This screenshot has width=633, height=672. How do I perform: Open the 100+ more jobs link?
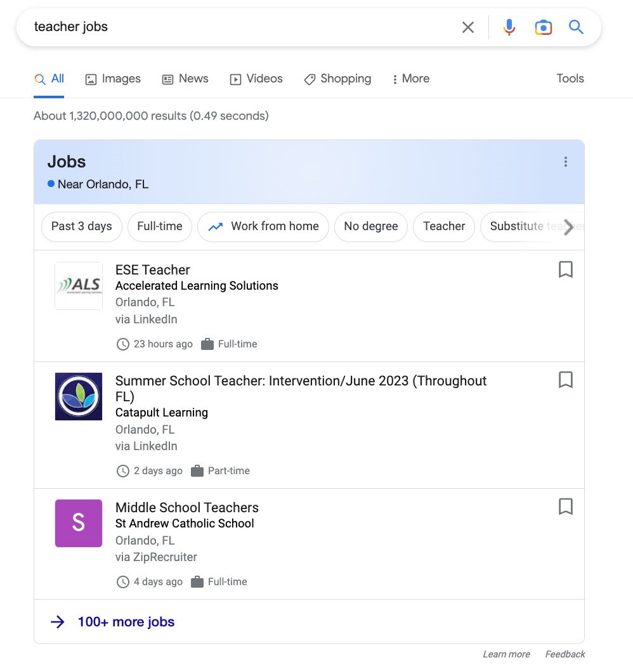point(125,621)
